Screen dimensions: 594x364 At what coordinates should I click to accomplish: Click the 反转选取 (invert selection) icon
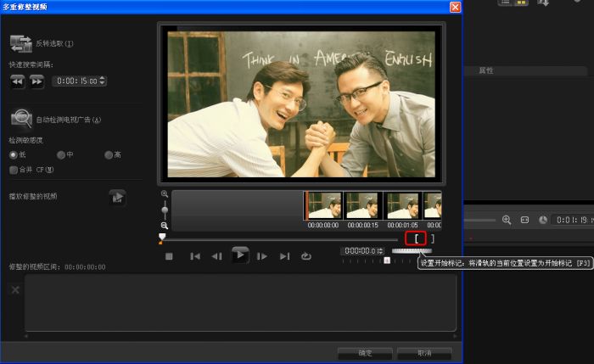pos(21,43)
